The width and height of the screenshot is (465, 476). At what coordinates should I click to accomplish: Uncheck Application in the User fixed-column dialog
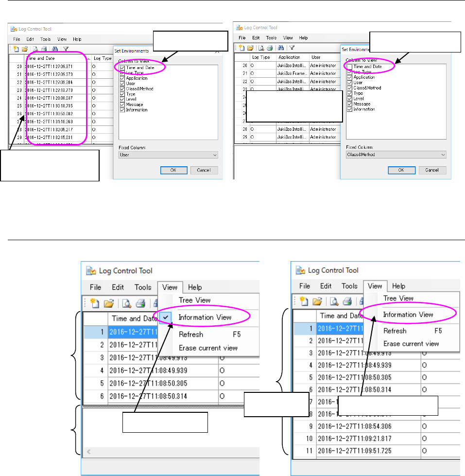122,78
